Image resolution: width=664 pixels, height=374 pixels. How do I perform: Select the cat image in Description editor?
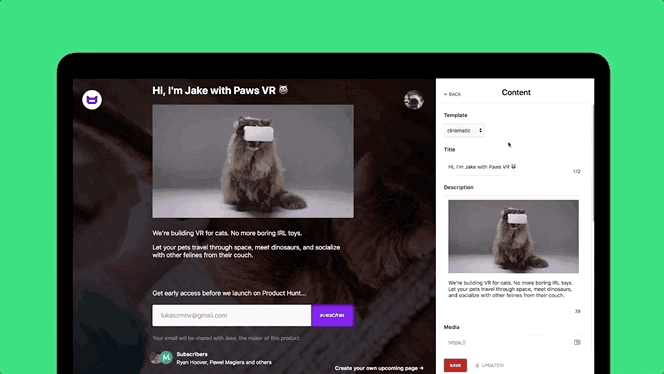(x=513, y=236)
